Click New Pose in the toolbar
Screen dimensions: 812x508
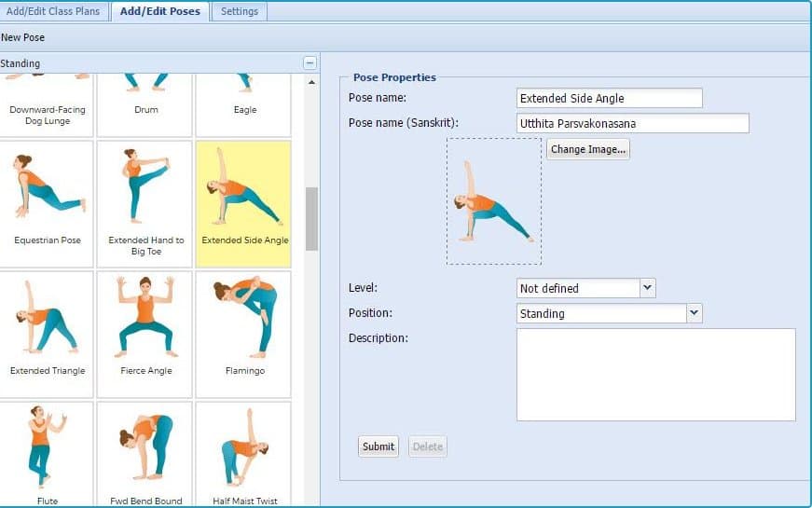[22, 37]
